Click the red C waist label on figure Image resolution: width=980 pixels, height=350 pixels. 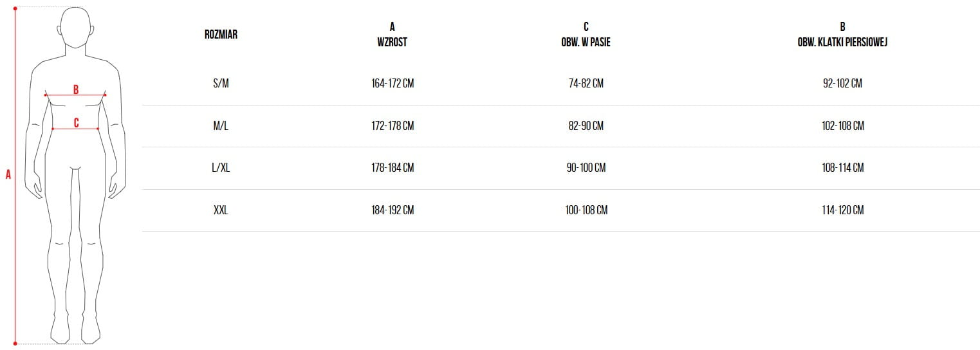tap(76, 122)
